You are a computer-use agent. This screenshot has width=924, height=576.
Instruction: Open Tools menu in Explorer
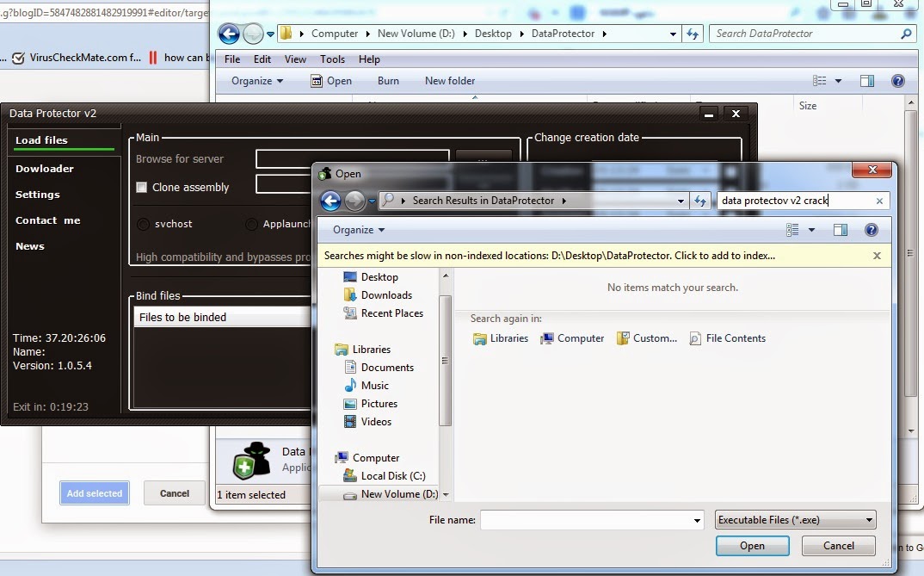[x=332, y=59]
